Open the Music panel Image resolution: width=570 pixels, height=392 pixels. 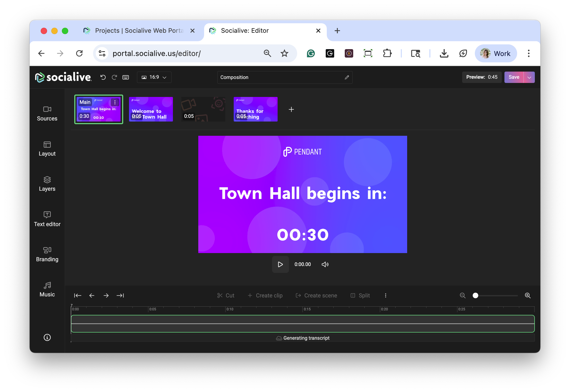coord(47,290)
